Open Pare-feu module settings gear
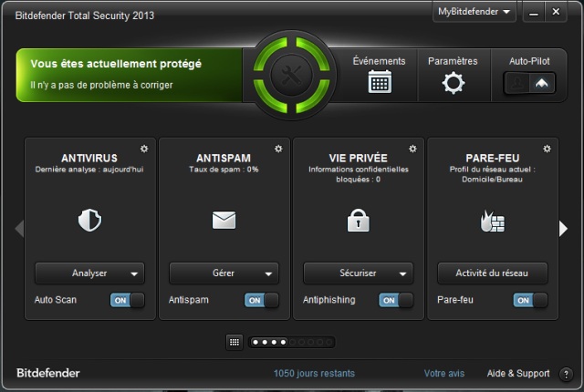The image size is (584, 392). point(547,149)
